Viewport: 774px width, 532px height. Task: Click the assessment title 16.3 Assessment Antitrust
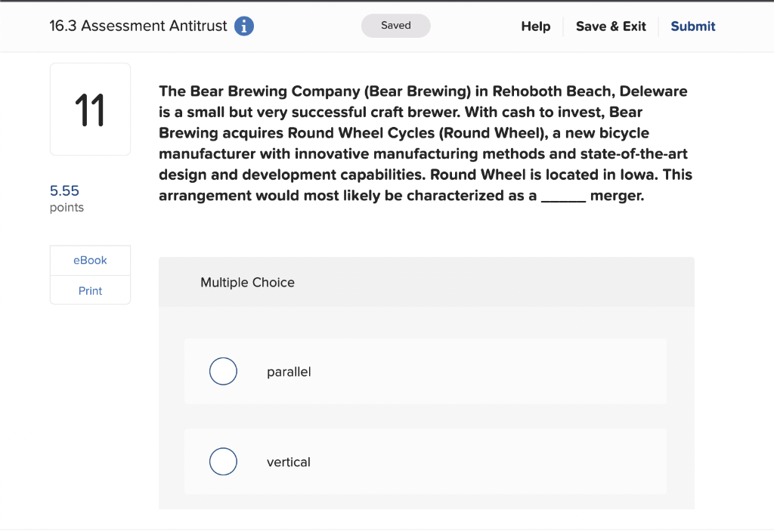click(x=138, y=26)
